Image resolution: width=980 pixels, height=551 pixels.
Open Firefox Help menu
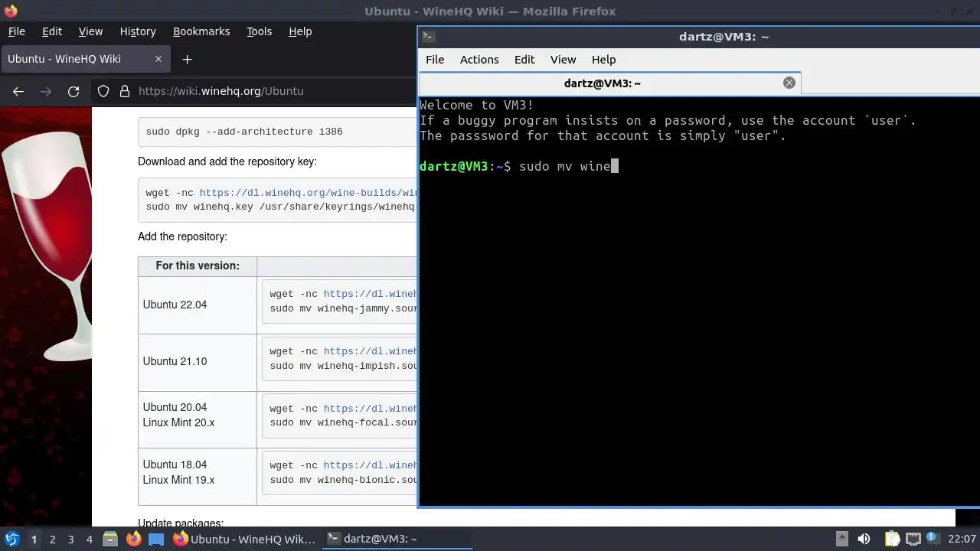(x=300, y=31)
